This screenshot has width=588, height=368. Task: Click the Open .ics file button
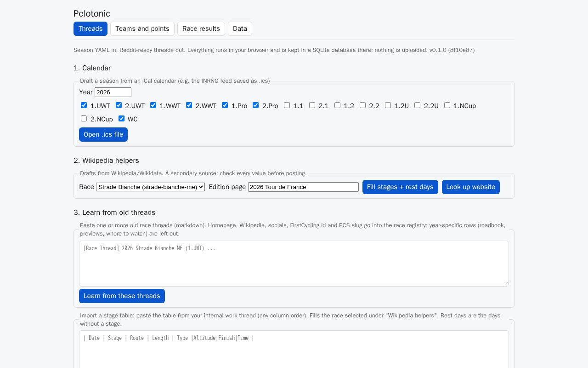pyautogui.click(x=103, y=134)
